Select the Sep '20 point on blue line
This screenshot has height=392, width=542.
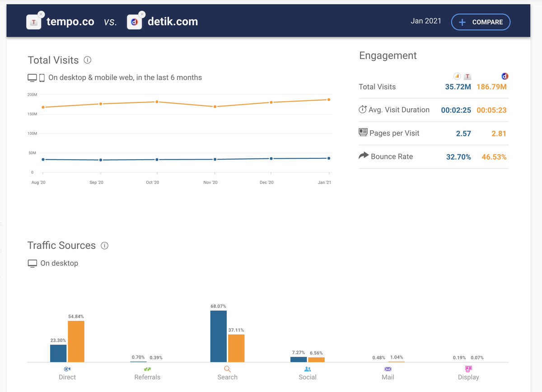point(101,160)
